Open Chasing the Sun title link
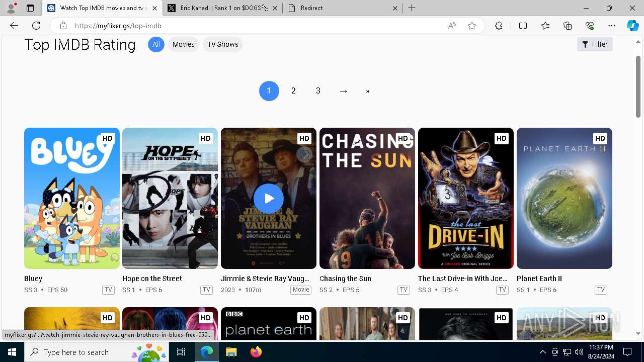644x362 pixels. pos(345,279)
